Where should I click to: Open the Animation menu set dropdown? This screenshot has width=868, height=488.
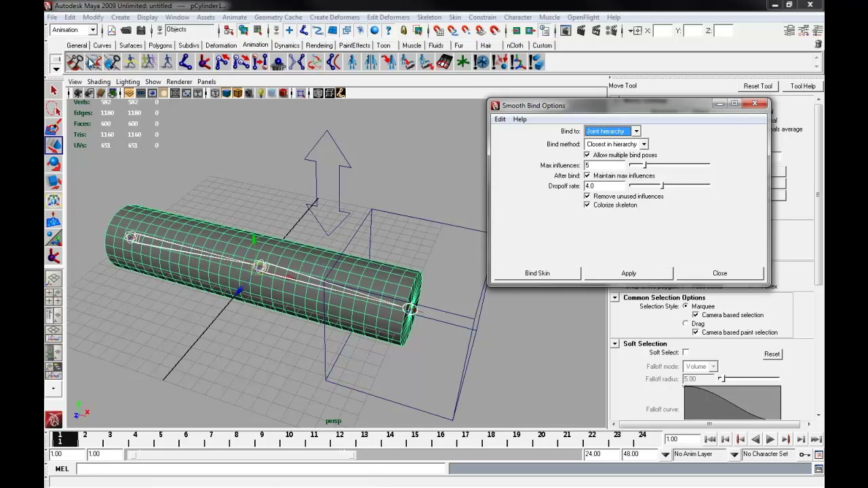[x=74, y=30]
